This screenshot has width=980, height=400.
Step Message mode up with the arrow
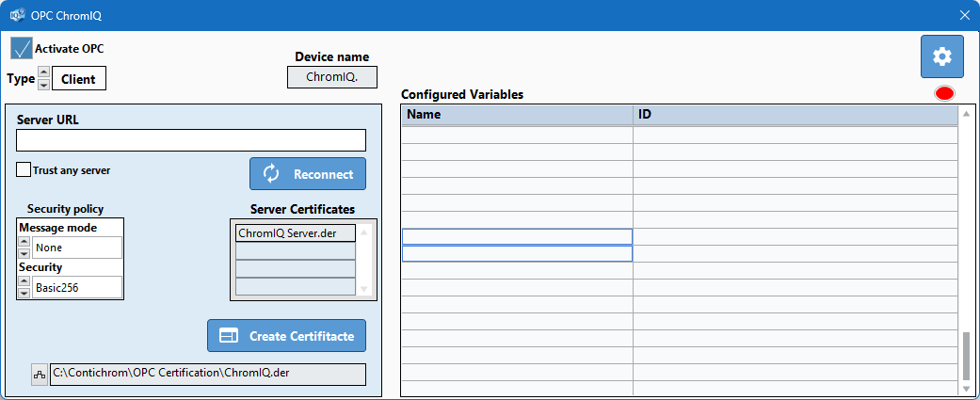click(x=24, y=241)
